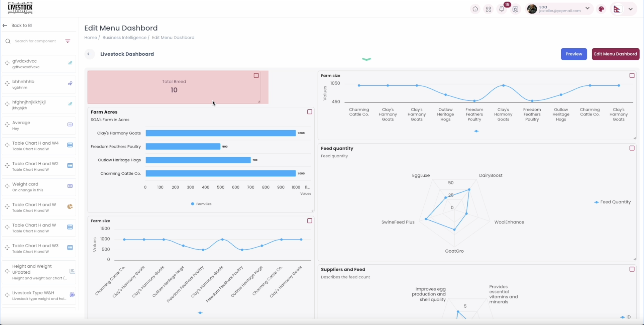The height and width of the screenshot is (325, 644).
Task: Tick the Total Breed card checkbox
Action: [256, 76]
